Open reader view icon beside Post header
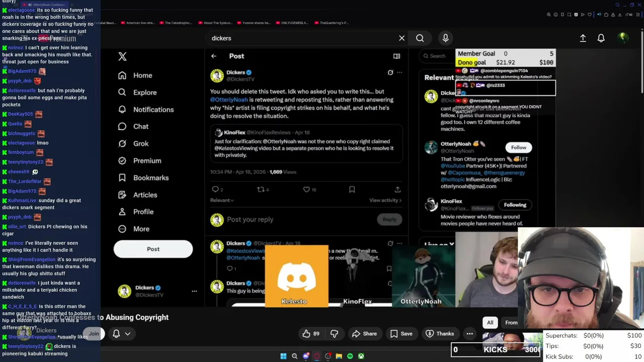Image resolution: width=644 pixels, height=362 pixels. tap(396, 56)
